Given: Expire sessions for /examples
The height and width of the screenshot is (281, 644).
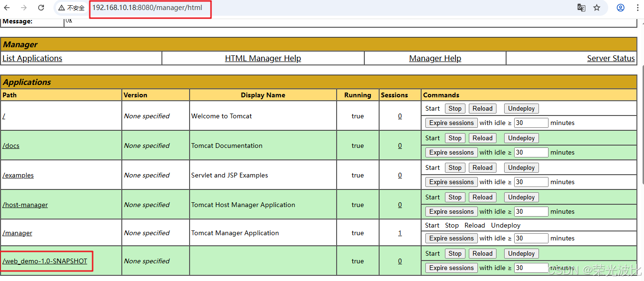Looking at the screenshot, I should click(452, 182).
